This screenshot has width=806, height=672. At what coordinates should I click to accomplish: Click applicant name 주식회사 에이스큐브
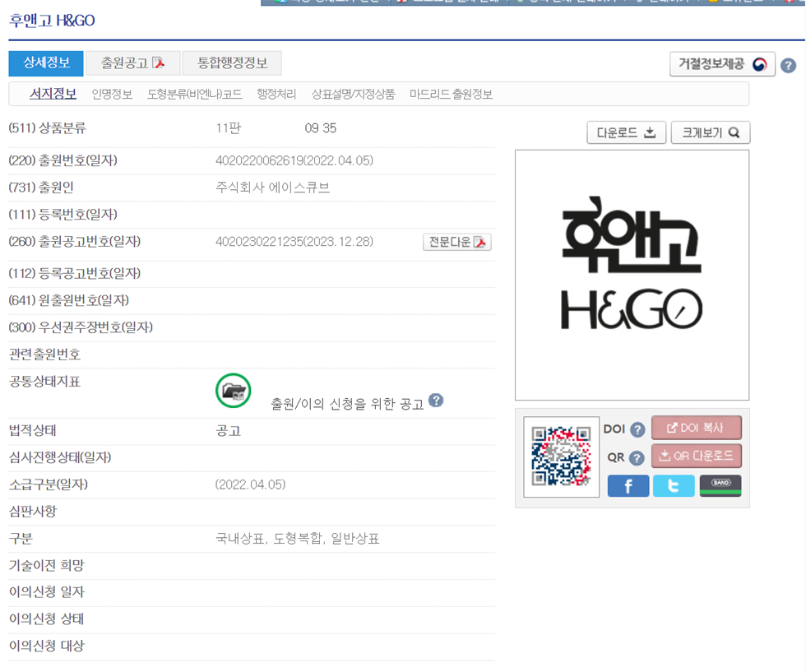coord(272,188)
